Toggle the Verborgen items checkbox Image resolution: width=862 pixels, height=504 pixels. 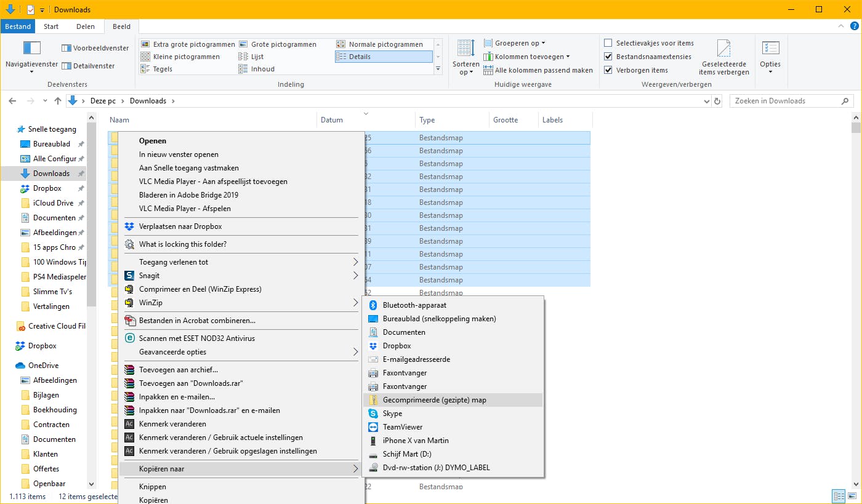pyautogui.click(x=608, y=70)
